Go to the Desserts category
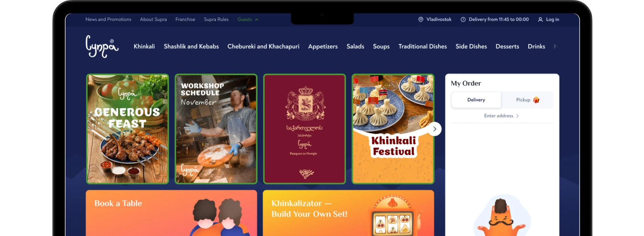This screenshot has width=644, height=236. pyautogui.click(x=507, y=46)
